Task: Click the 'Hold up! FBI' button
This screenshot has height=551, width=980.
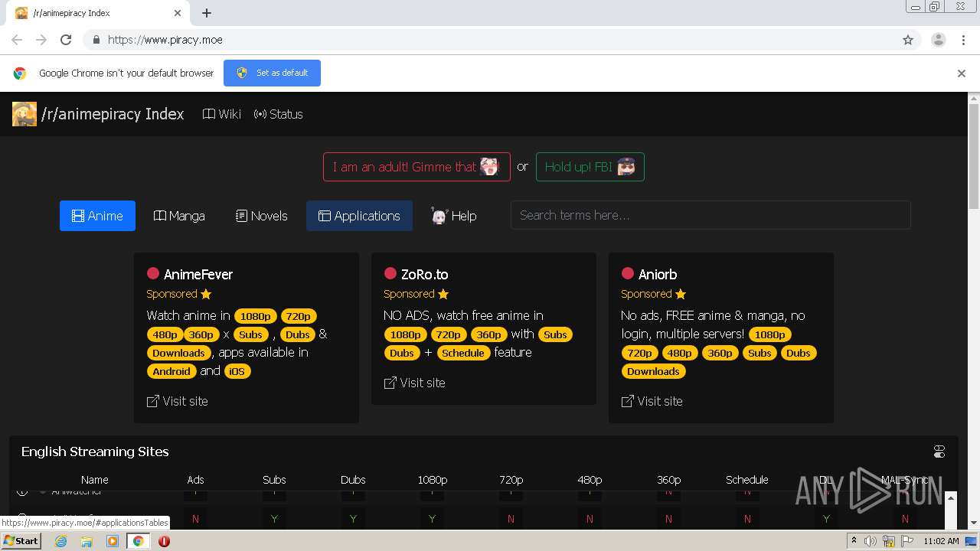Action: 590,167
